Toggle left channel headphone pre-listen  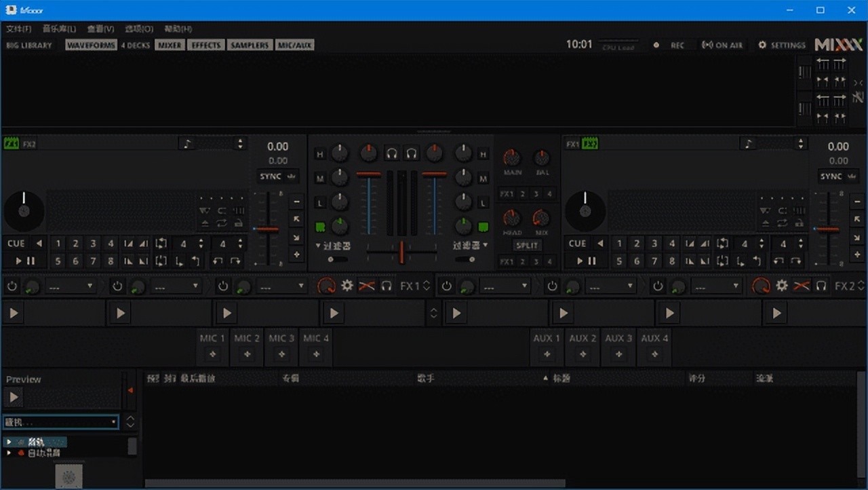pos(391,153)
